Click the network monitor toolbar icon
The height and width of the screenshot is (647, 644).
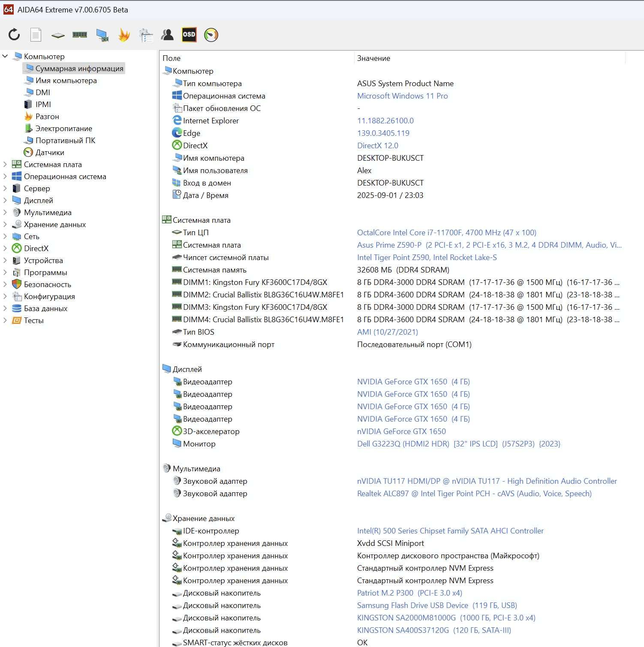pos(102,35)
